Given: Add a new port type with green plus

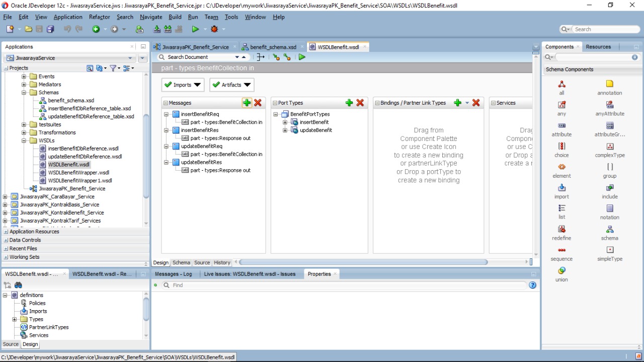Looking at the screenshot, I should (349, 103).
